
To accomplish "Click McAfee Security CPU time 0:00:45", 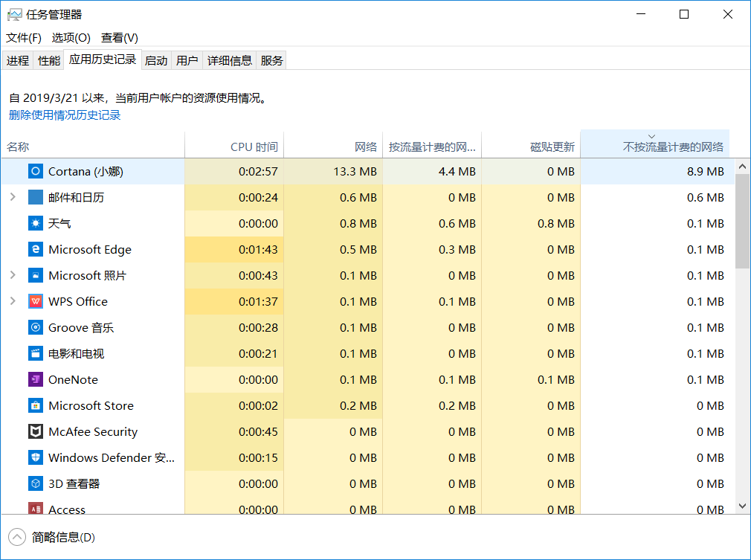I will tap(258, 431).
